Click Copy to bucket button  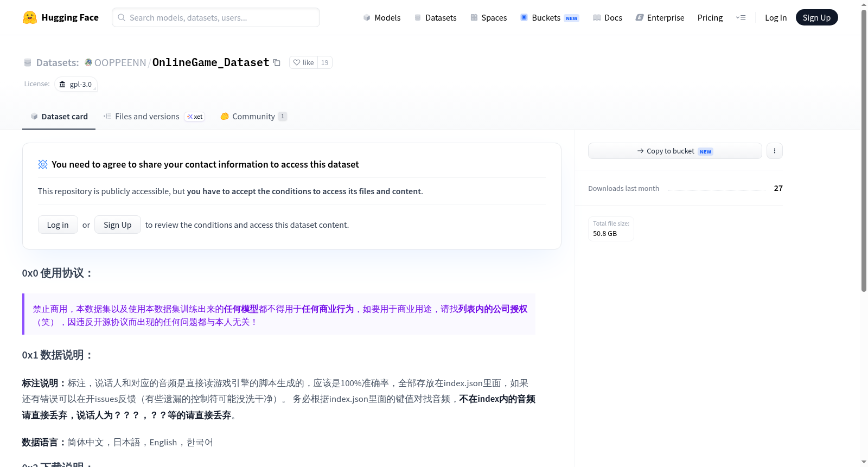click(x=675, y=151)
